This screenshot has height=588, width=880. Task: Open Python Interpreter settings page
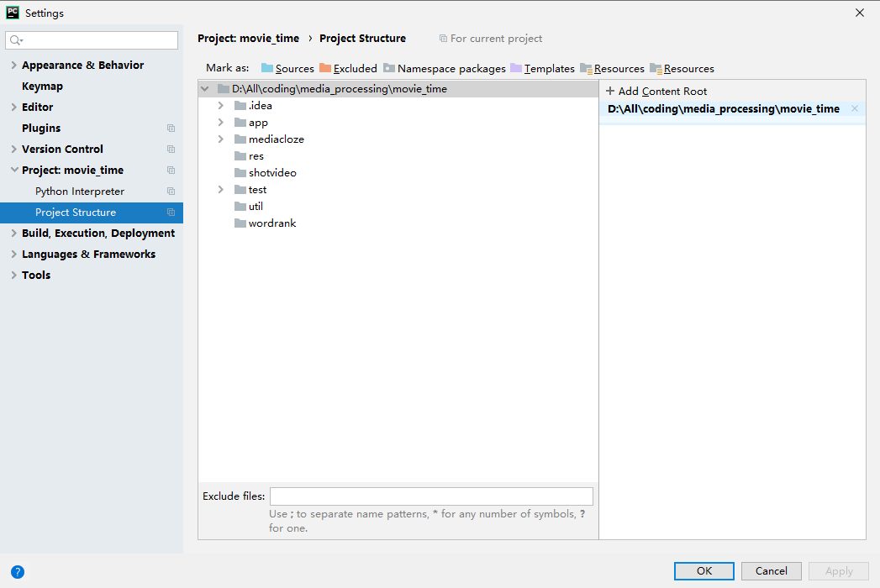80,192
